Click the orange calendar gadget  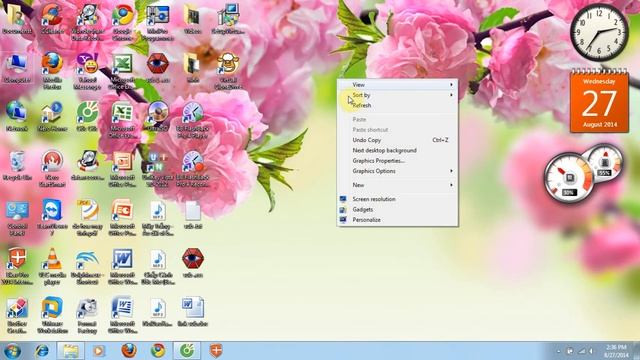pyautogui.click(x=599, y=101)
